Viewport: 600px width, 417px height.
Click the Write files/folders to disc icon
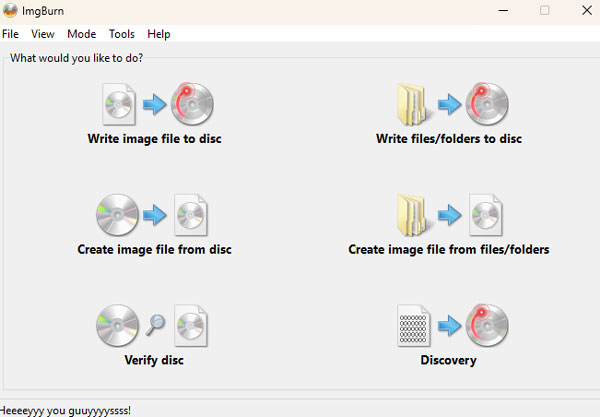coord(452,104)
